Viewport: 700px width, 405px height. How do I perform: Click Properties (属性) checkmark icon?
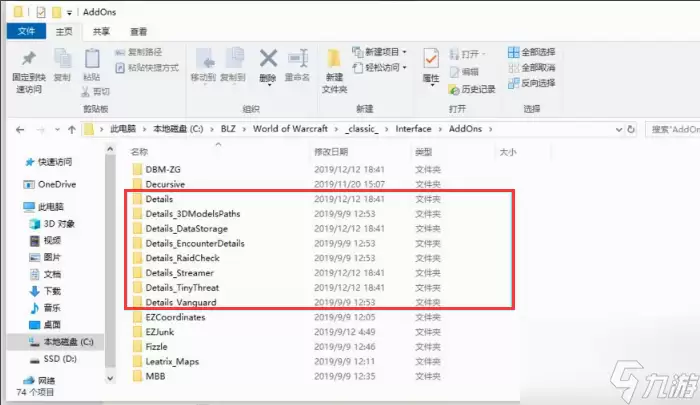[x=431, y=59]
